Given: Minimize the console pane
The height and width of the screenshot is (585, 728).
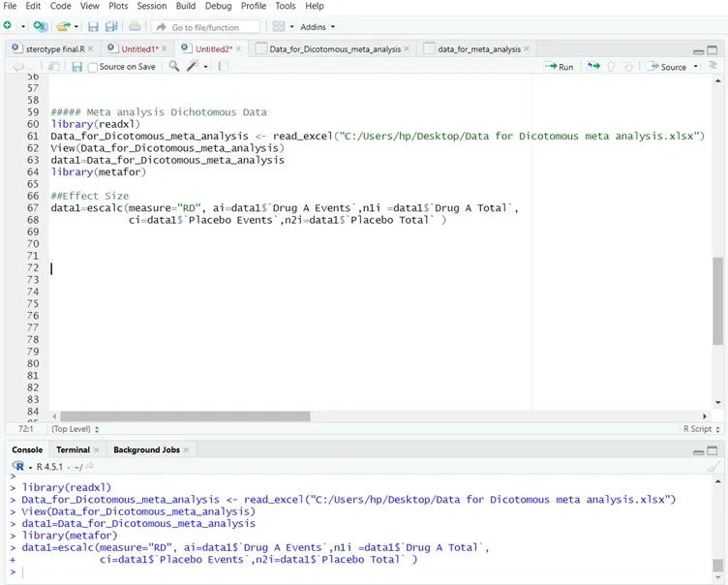Looking at the screenshot, I should (x=698, y=452).
